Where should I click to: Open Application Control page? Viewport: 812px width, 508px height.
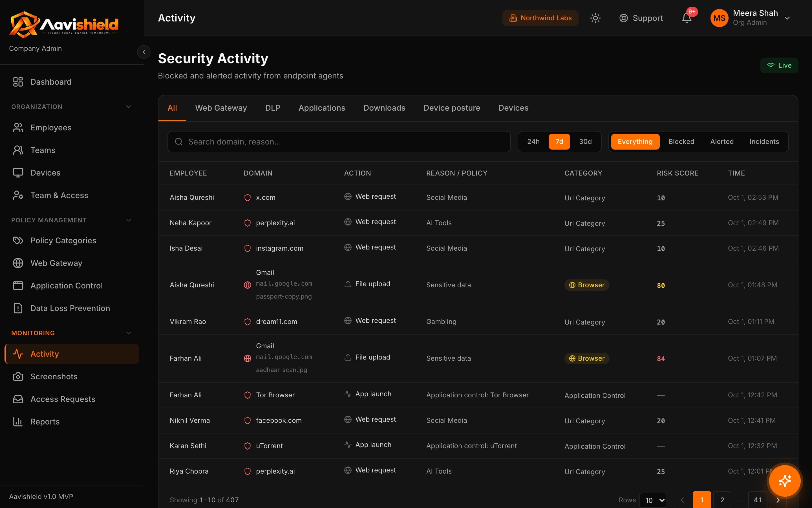[72, 285]
